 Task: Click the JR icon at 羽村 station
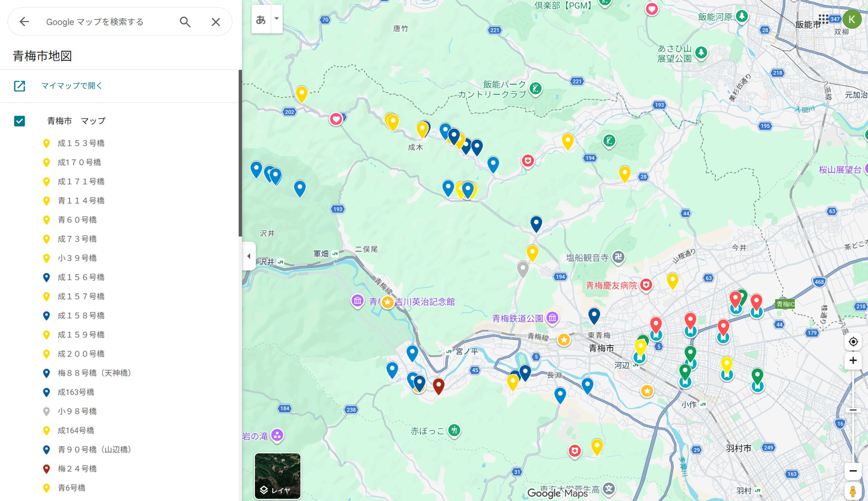758,490
